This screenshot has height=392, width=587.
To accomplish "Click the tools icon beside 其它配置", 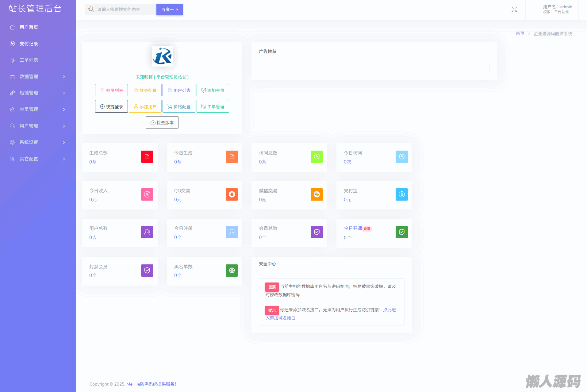I will tap(12, 159).
